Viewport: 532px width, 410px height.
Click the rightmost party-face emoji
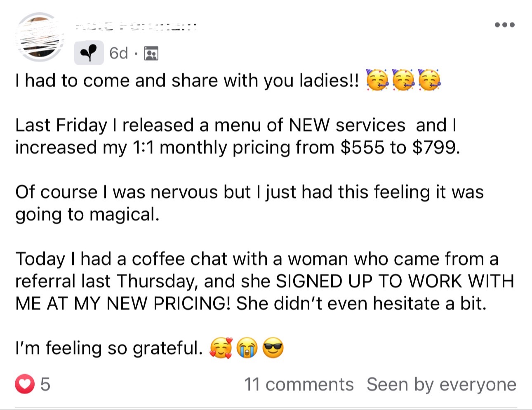[x=429, y=80]
